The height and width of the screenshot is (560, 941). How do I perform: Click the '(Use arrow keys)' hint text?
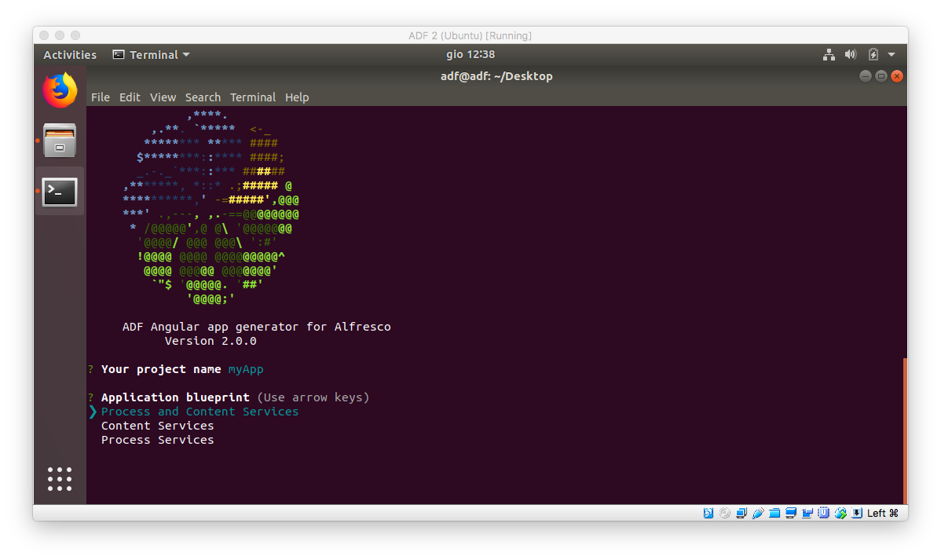(313, 397)
